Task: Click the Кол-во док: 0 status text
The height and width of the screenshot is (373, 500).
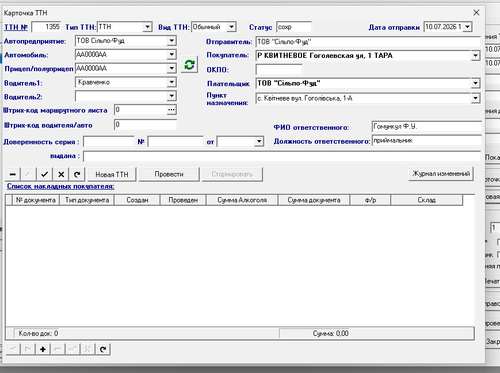Action: 38,333
